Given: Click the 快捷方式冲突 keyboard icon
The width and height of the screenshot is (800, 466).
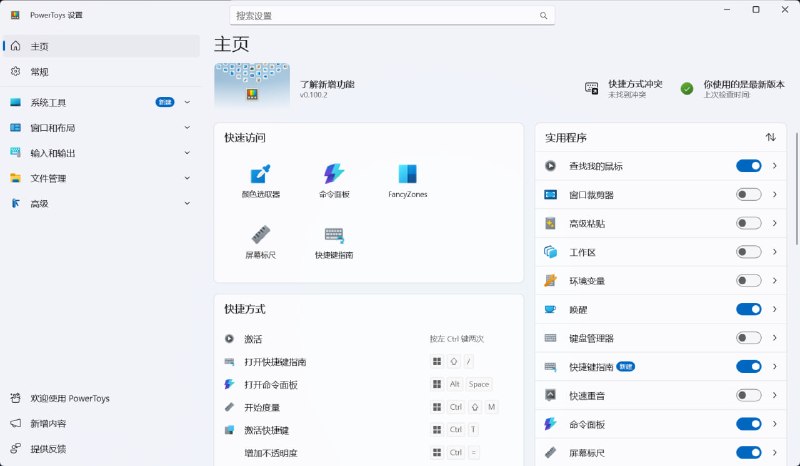Looking at the screenshot, I should (591, 88).
